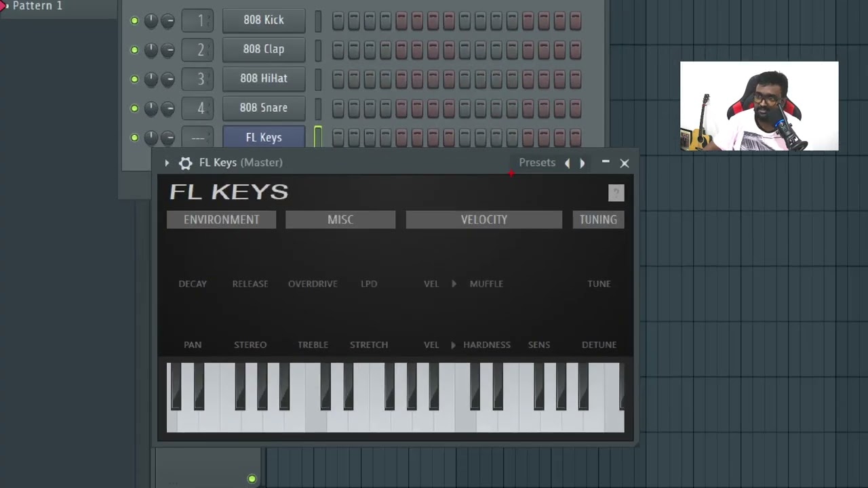The height and width of the screenshot is (488, 868).
Task: Click the FL Keys channel pan knob
Action: coord(151,138)
